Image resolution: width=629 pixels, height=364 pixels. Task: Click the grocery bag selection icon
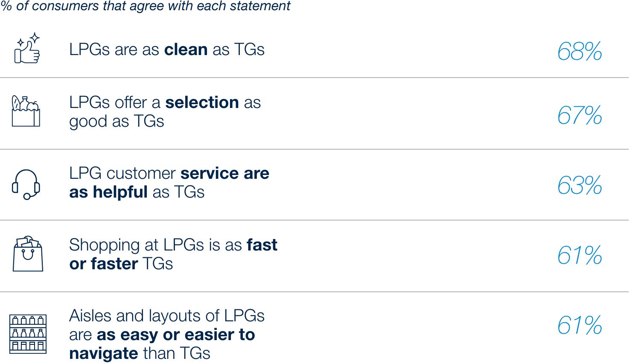(x=26, y=111)
